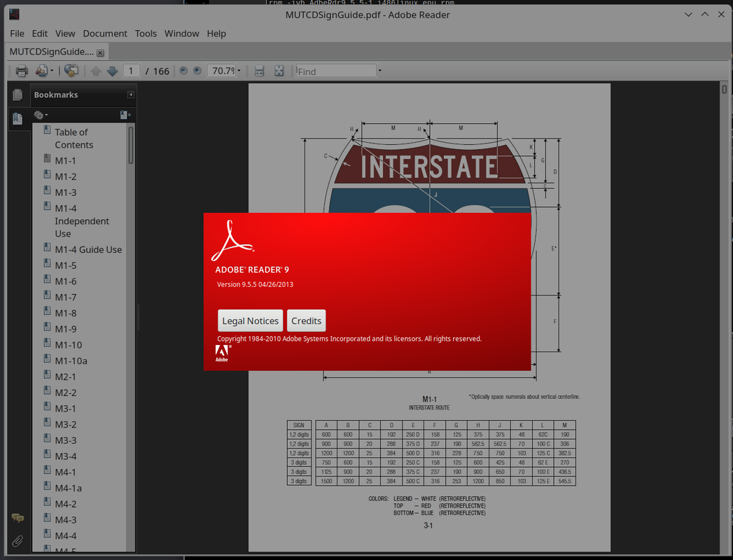The height and width of the screenshot is (560, 733).
Task: Select the M1-3 bookmark
Action: point(65,192)
